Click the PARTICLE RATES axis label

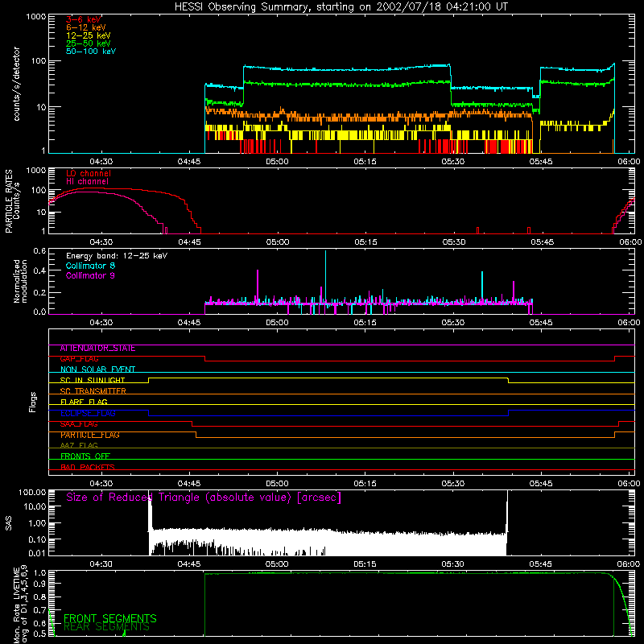tap(9, 201)
